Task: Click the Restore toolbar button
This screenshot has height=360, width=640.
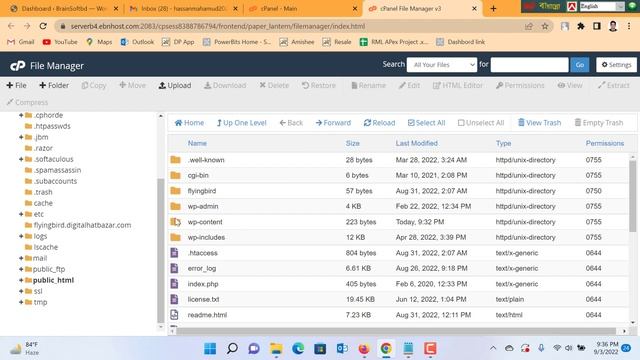Action: (x=318, y=85)
